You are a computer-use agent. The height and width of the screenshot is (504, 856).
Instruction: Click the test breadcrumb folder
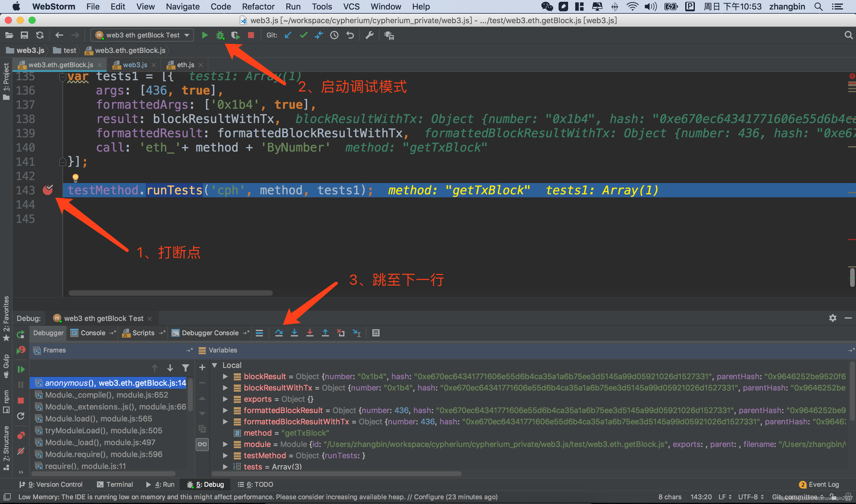tap(65, 50)
